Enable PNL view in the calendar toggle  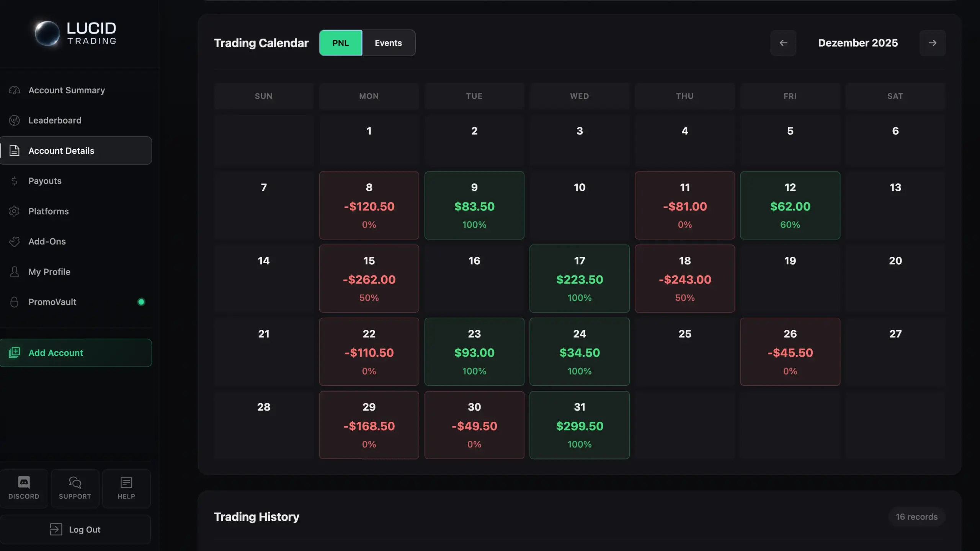(340, 42)
